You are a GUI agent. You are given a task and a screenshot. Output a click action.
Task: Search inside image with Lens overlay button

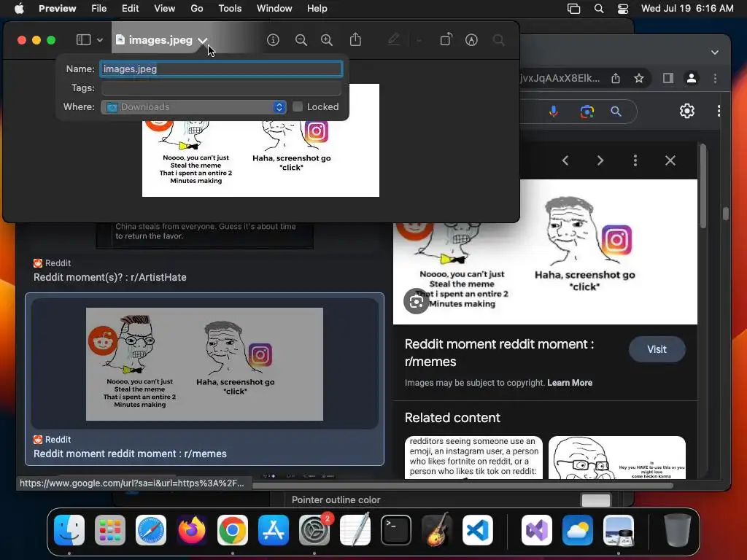coord(417,301)
